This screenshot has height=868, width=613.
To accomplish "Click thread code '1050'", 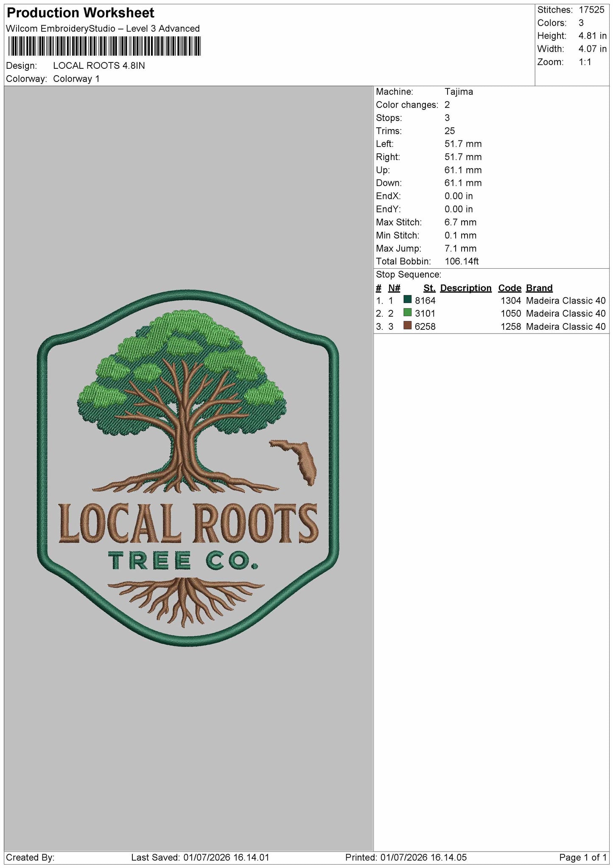I will [511, 314].
